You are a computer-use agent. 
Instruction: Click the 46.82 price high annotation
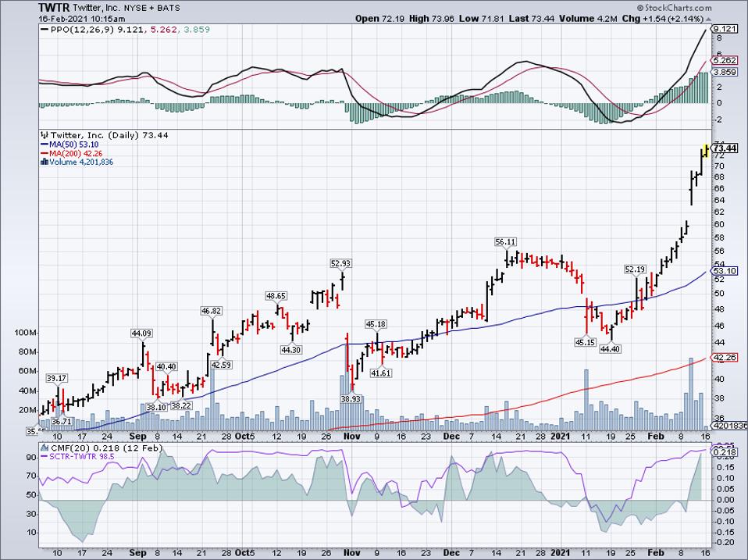tap(212, 311)
